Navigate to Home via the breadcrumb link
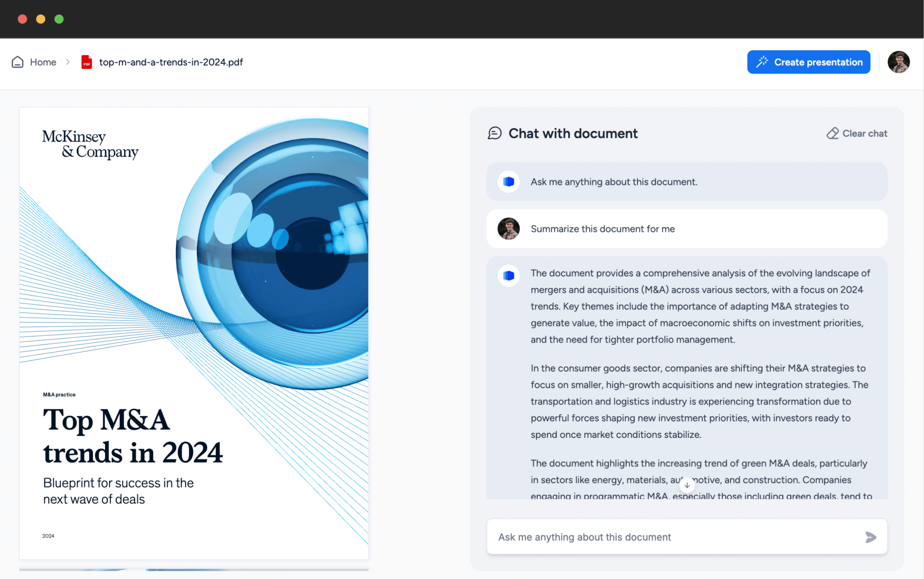Viewport: 924px width, 579px height. coord(43,62)
